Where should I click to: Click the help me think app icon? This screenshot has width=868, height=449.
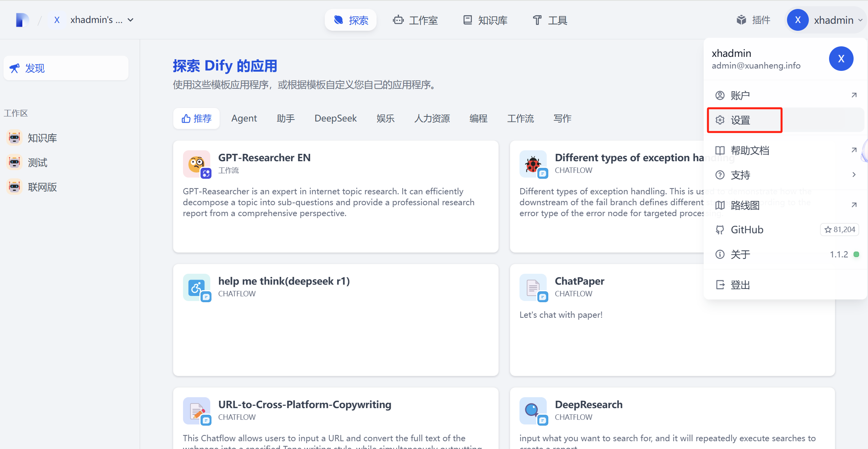click(197, 287)
